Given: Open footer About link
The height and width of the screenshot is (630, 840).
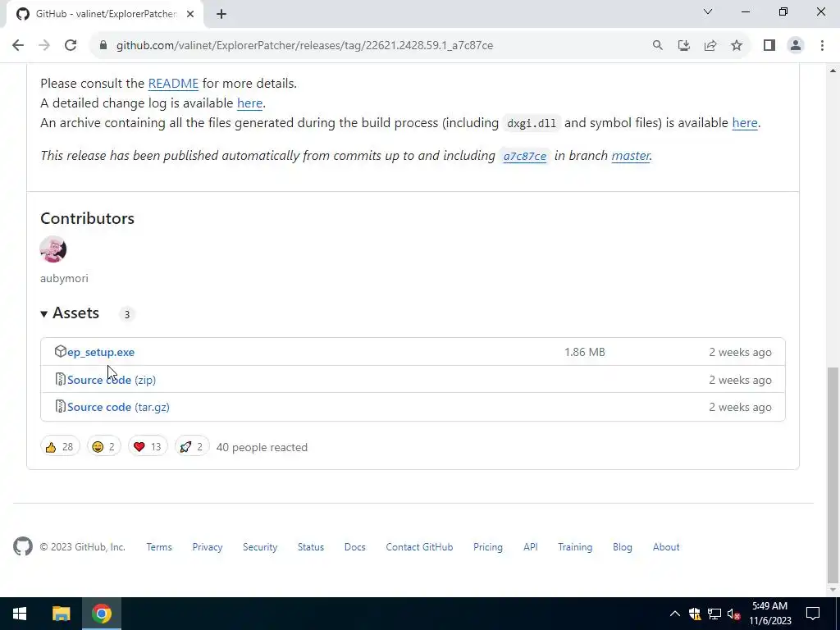Looking at the screenshot, I should (x=666, y=547).
